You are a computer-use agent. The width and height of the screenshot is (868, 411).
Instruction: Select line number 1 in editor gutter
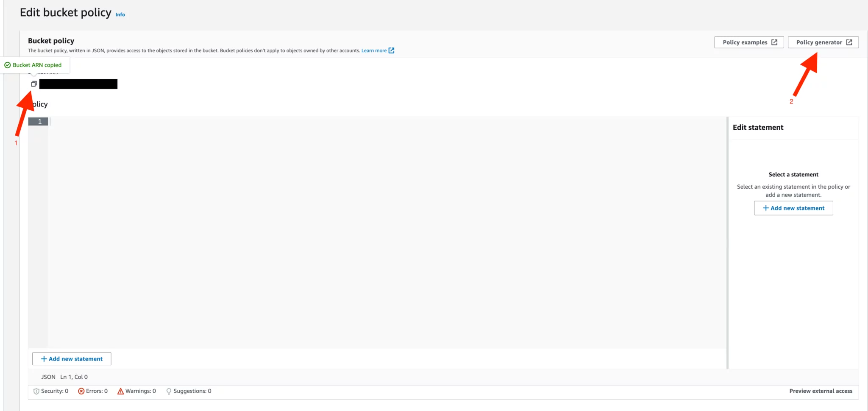[39, 122]
